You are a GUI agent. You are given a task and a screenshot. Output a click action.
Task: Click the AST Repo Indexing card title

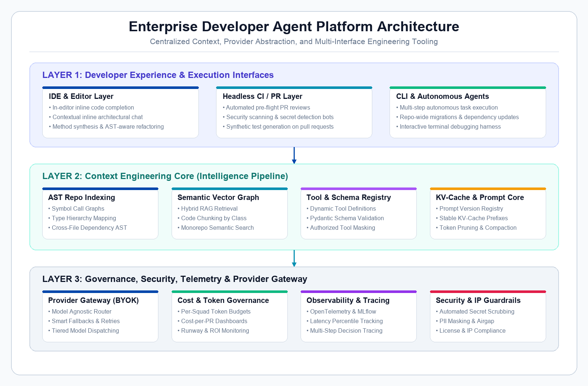point(82,197)
